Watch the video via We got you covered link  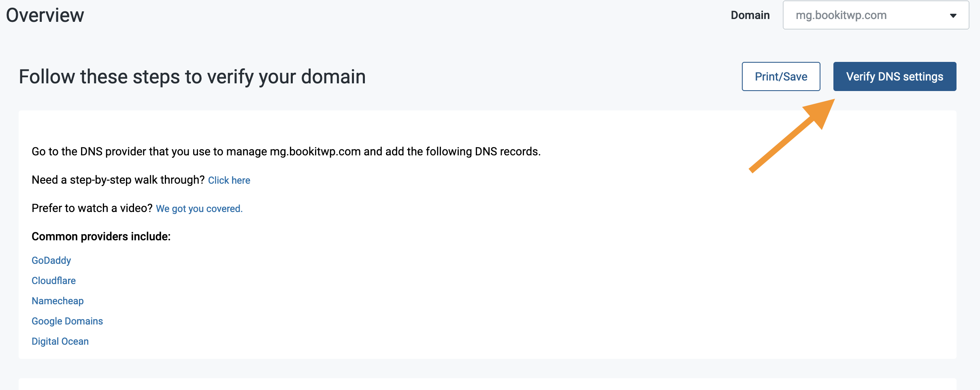click(x=199, y=209)
